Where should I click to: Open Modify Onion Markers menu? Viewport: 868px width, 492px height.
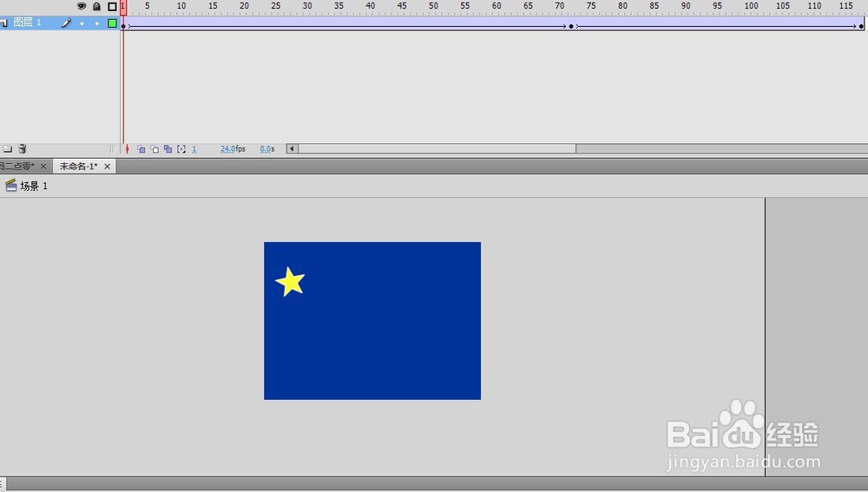point(181,149)
